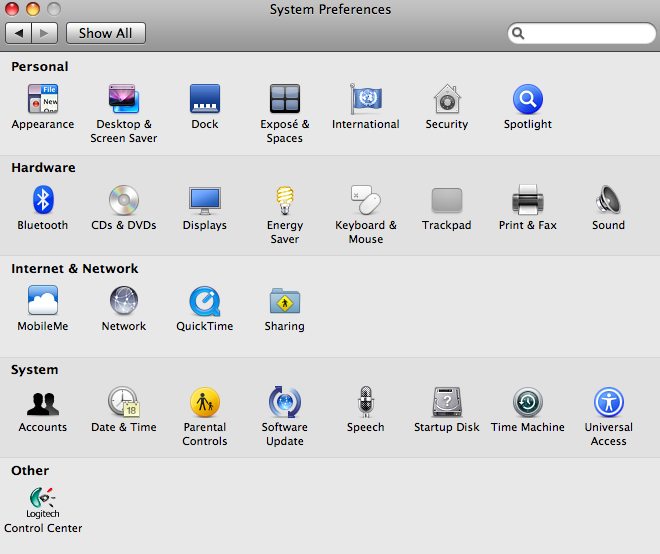
Task: Go back with the left arrow button
Action: 18,33
